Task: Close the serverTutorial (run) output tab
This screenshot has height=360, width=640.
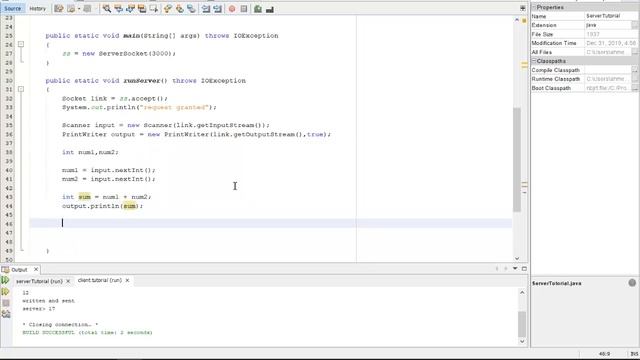Action: tap(68, 281)
